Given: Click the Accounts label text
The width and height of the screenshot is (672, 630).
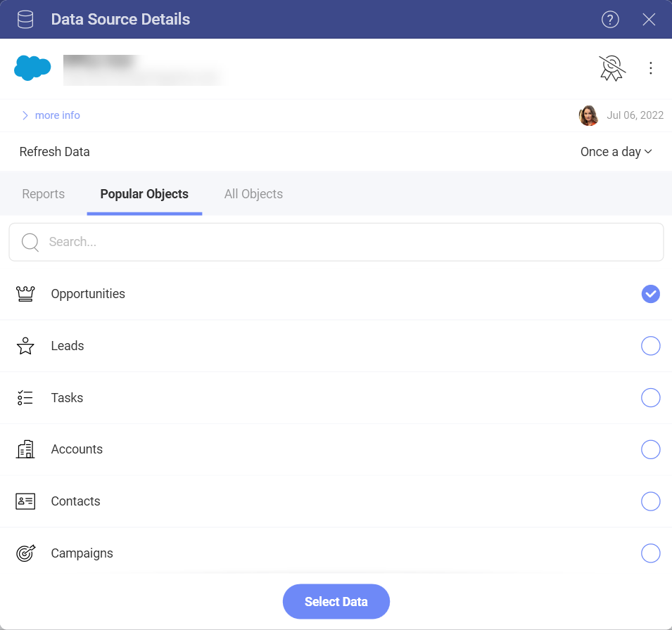Looking at the screenshot, I should [77, 449].
